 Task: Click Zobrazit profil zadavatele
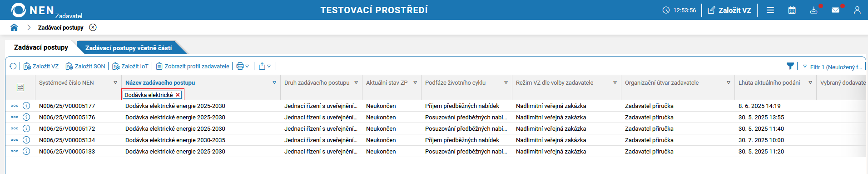point(193,66)
